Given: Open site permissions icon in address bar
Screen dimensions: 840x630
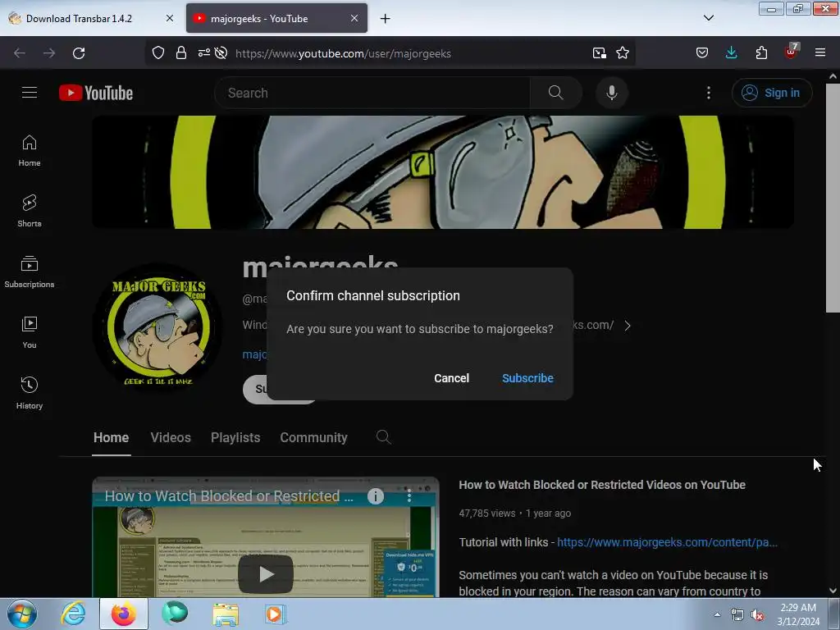Looking at the screenshot, I should click(x=204, y=53).
